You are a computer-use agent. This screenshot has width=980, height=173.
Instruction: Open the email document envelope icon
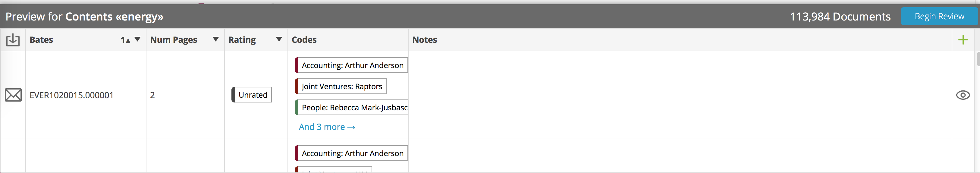13,95
